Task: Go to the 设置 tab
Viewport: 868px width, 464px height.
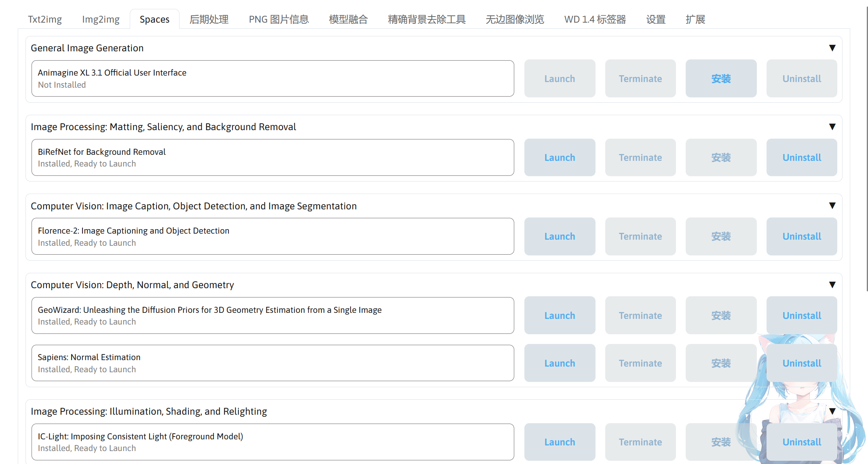Action: [655, 19]
